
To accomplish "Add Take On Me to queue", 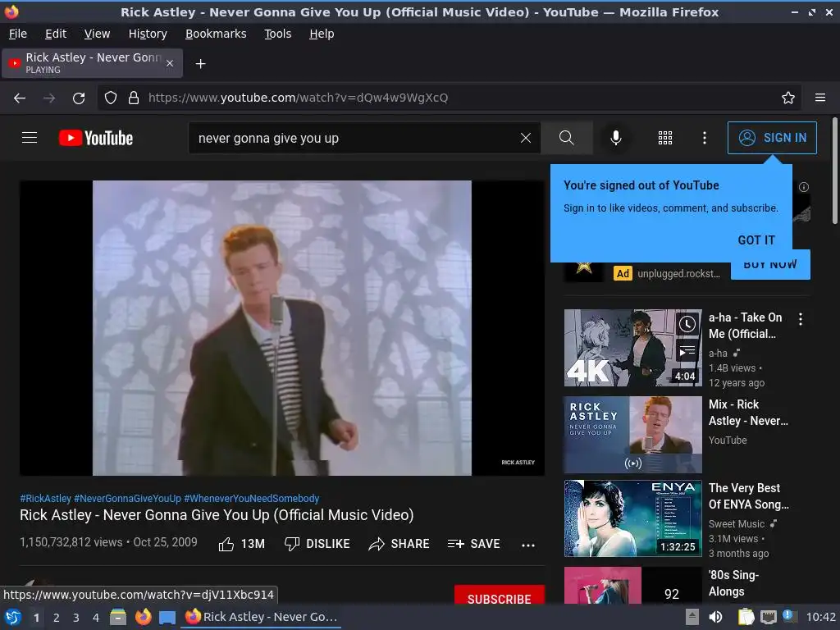I will 687,351.
